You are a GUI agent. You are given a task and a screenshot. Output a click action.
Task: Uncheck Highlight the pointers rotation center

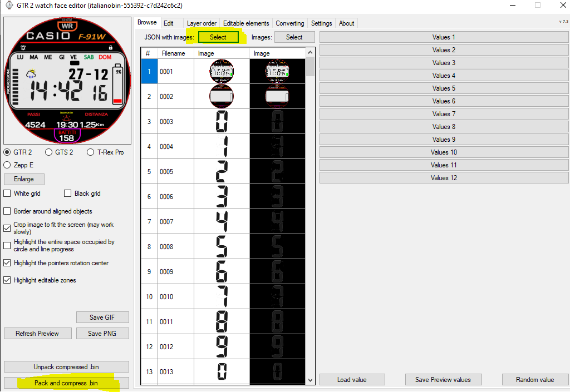[x=7, y=263]
